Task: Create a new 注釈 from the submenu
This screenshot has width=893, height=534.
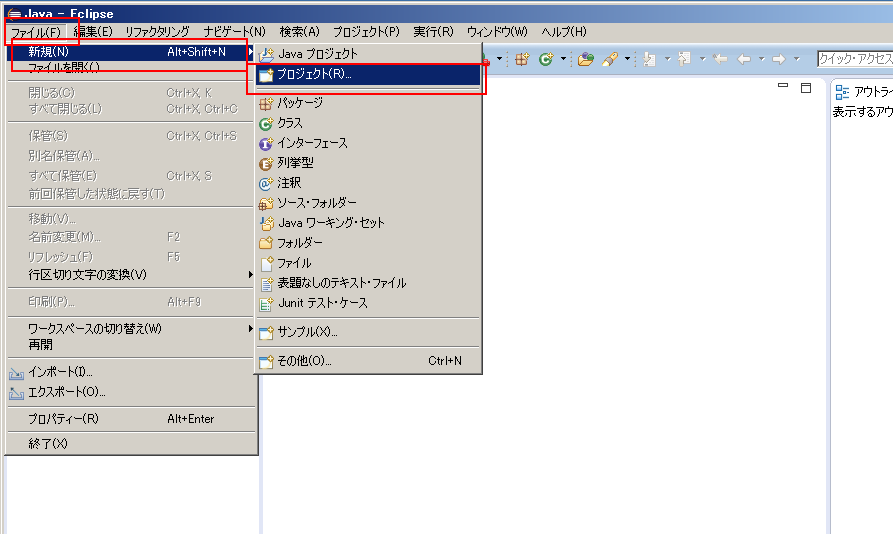Action: point(368,183)
